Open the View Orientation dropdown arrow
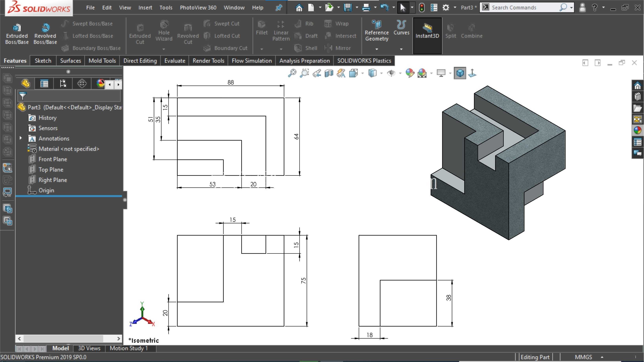 (363, 73)
